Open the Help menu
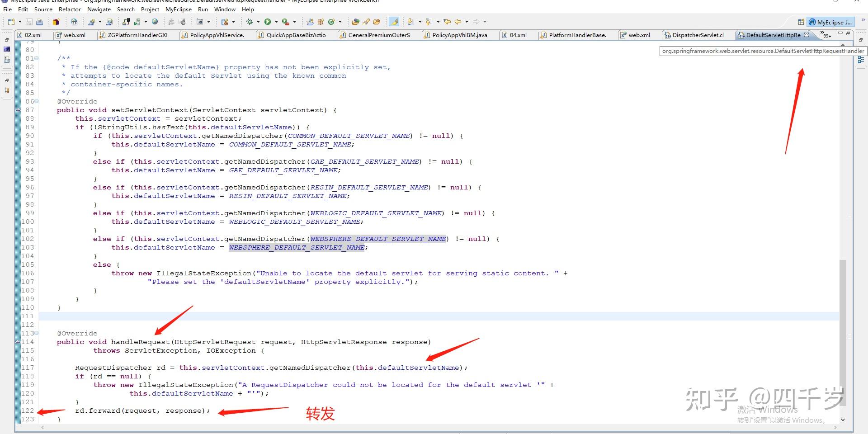The height and width of the screenshot is (434, 868). pyautogui.click(x=248, y=9)
